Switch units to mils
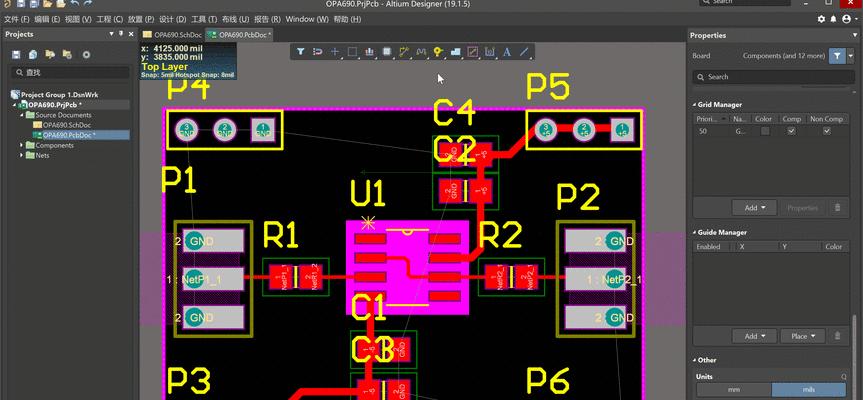The height and width of the screenshot is (400, 863). point(809,390)
